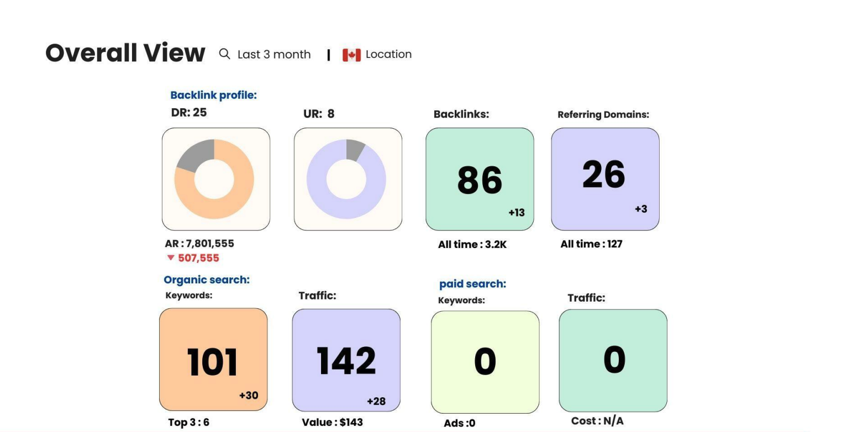Screen dimensions: 868x432
Task: Click the organic Keywords 101 card
Action: [213, 360]
